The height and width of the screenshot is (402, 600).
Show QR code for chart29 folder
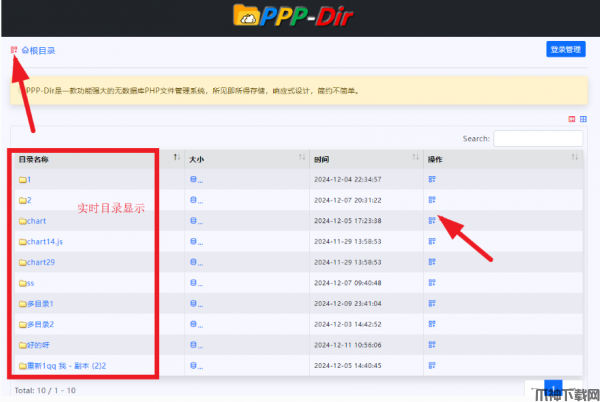[432, 262]
